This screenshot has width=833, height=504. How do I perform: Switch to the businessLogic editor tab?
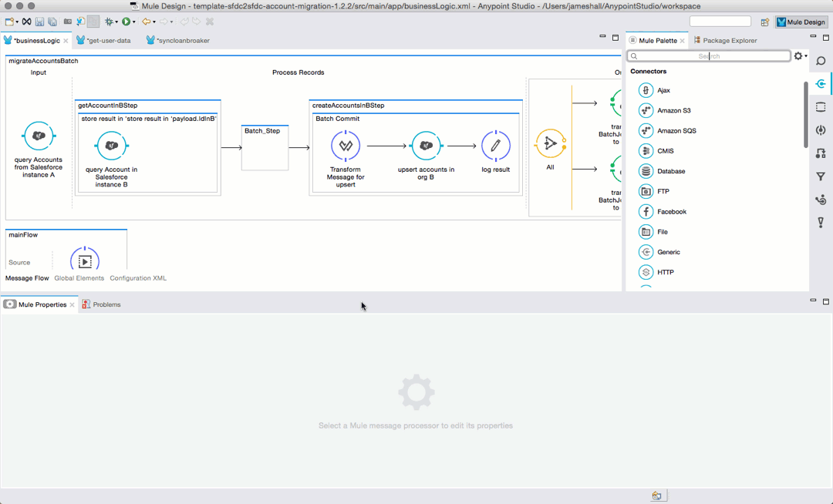pos(37,41)
